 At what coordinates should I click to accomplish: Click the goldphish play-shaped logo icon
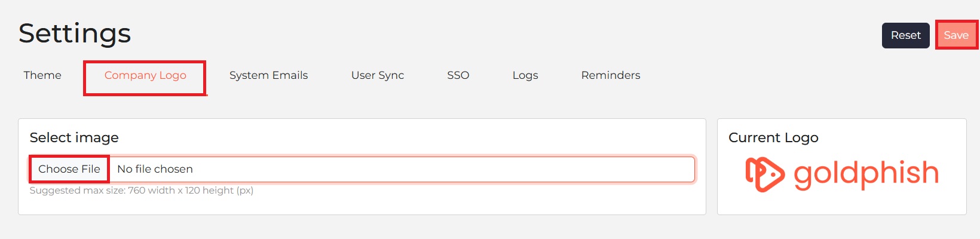click(765, 174)
